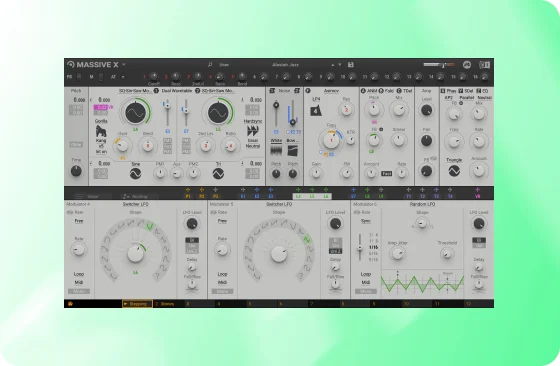This screenshot has width=560, height=366.
Task: Open the Asimov filter type menu
Action: click(331, 91)
